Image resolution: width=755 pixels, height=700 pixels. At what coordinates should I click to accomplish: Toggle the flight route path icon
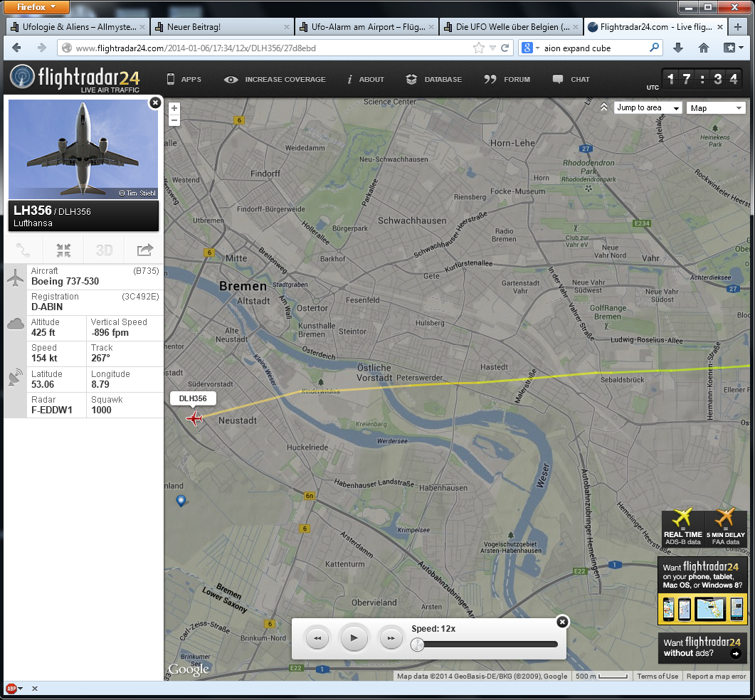tap(23, 250)
